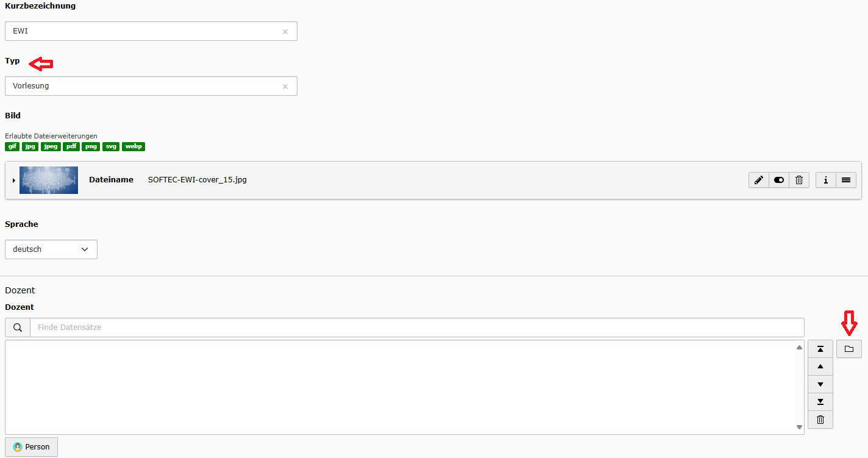Grab the image reorder handle icon
This screenshot has height=458, width=868.
846,180
